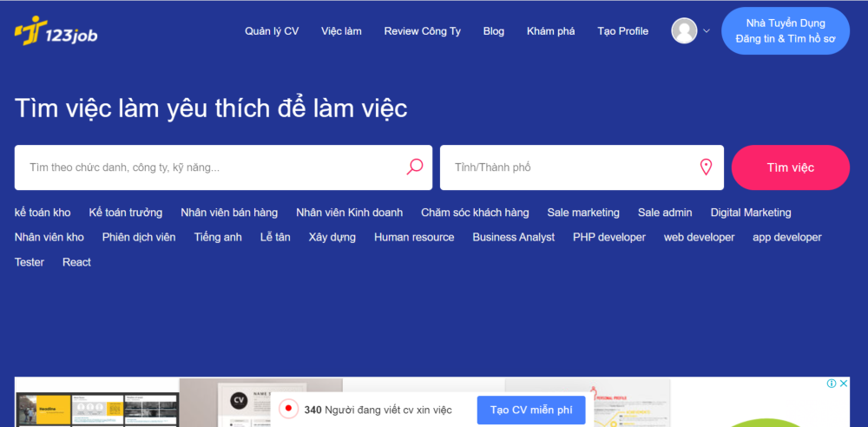Click the Tìm việc search button
The height and width of the screenshot is (427, 868).
pos(791,168)
